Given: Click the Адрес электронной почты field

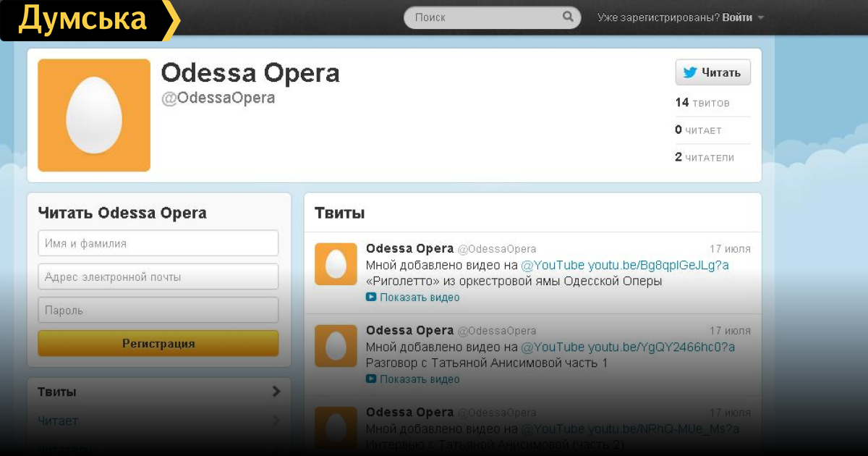Looking at the screenshot, I should click(x=158, y=276).
